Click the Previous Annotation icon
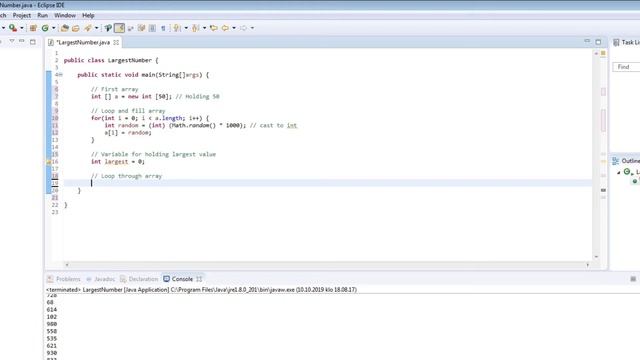Viewport: 640px width, 360px height. pos(196,28)
